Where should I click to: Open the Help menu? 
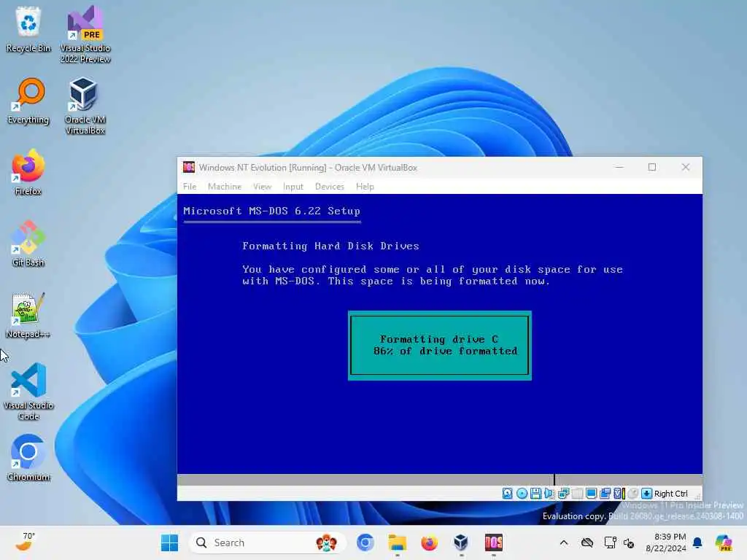[x=365, y=187]
